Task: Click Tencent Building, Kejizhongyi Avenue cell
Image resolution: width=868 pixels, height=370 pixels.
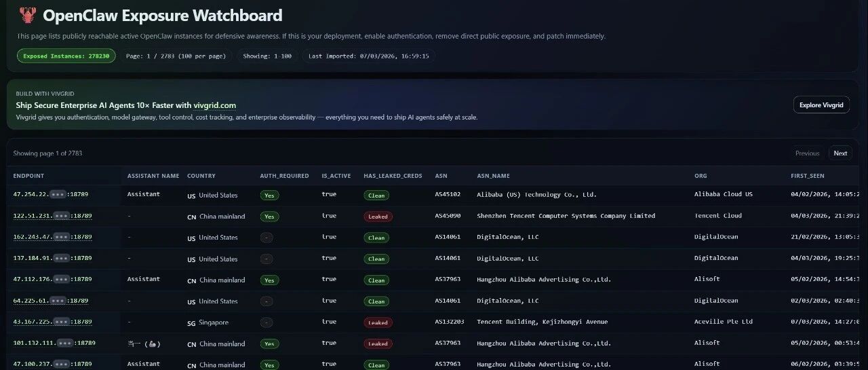Action: [x=542, y=322]
